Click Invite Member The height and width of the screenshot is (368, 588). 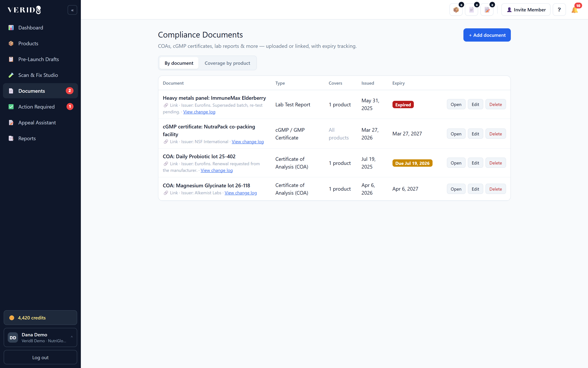(526, 10)
